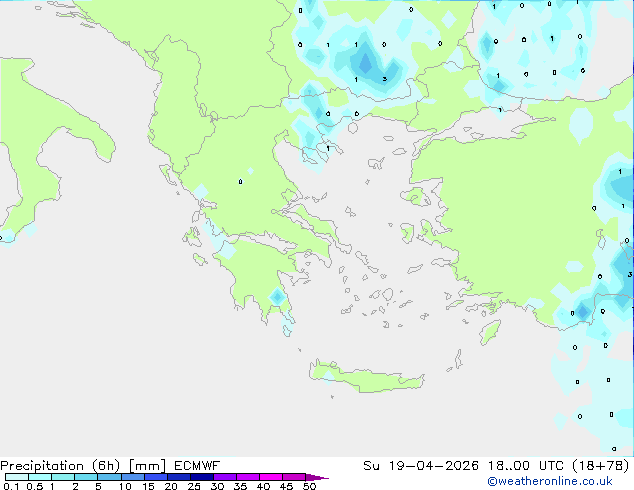The height and width of the screenshot is (490, 634).
Task: Select the 30–35 mm purple legend swatch
Action: (x=225, y=477)
